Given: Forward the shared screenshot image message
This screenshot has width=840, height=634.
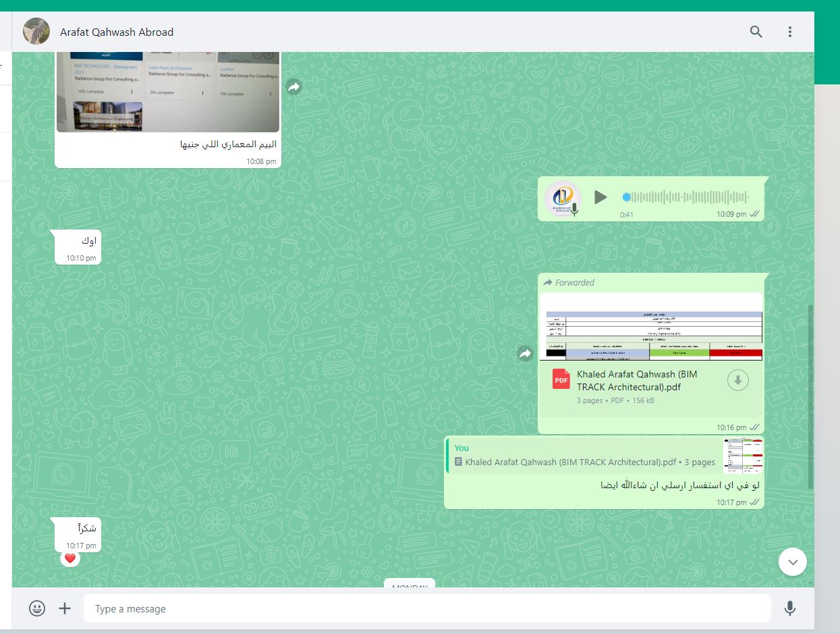Looking at the screenshot, I should click(x=293, y=86).
